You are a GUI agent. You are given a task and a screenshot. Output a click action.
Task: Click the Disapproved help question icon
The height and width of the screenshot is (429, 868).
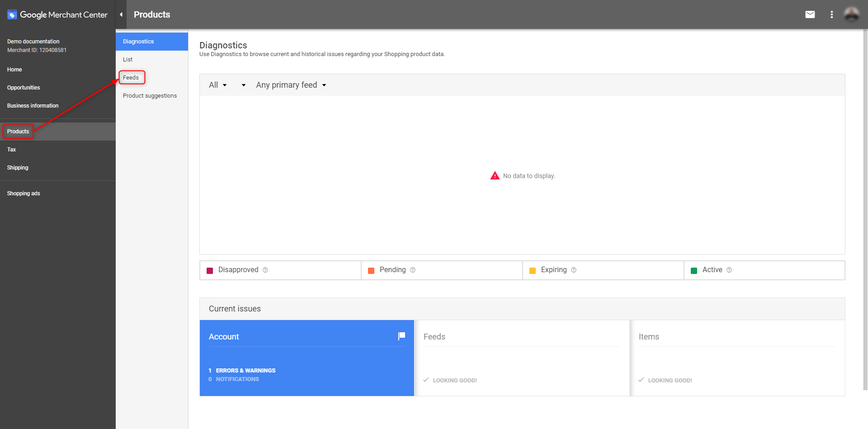[x=265, y=270]
